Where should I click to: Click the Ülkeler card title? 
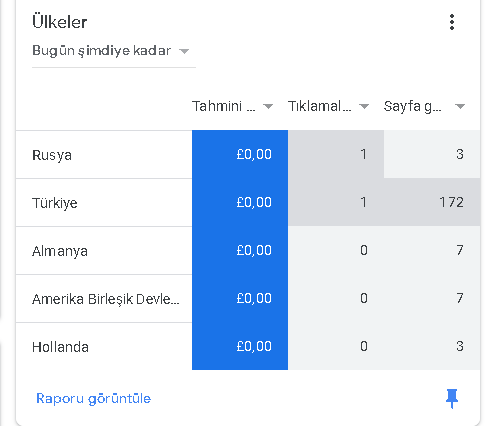tap(60, 22)
